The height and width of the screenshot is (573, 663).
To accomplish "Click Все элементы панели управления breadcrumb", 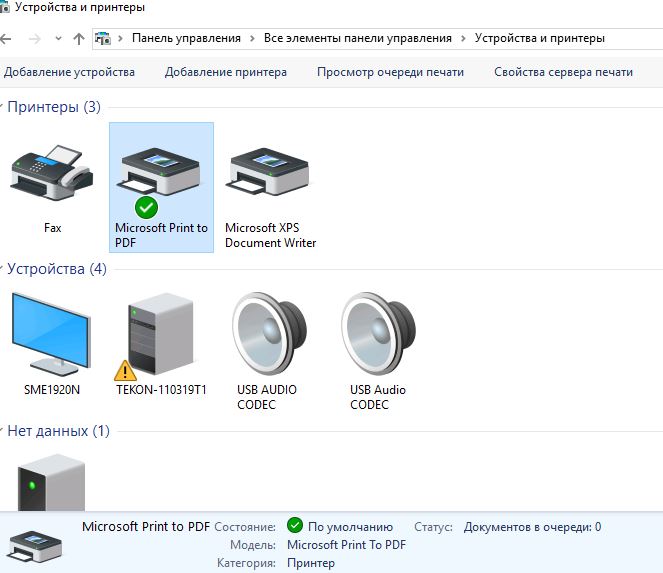I will pyautogui.click(x=357, y=39).
